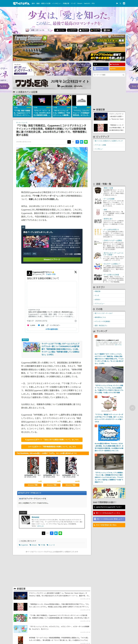The width and height of the screenshot is (138, 644).
Task: Click the red Youtube sidebar button
Action: tap(117, 64)
